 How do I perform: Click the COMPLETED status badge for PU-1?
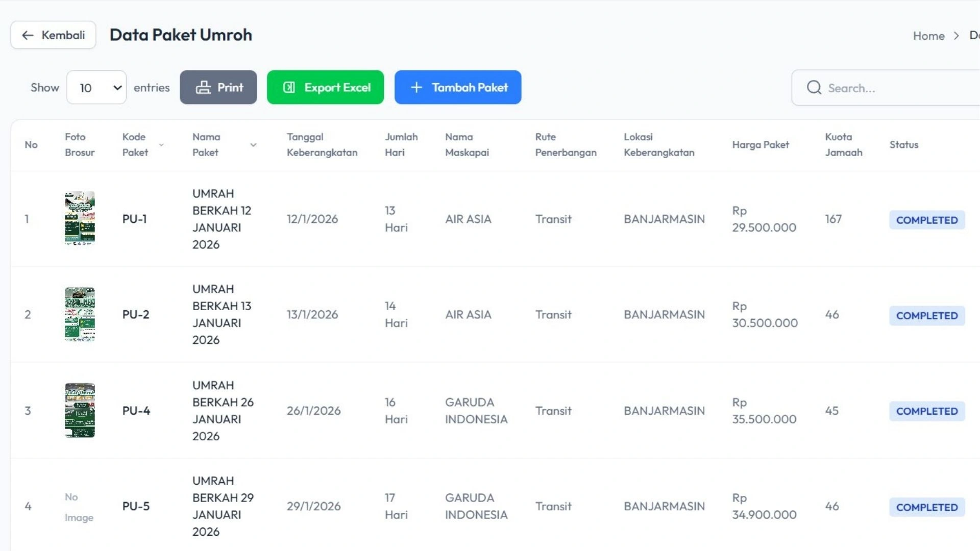[926, 220]
